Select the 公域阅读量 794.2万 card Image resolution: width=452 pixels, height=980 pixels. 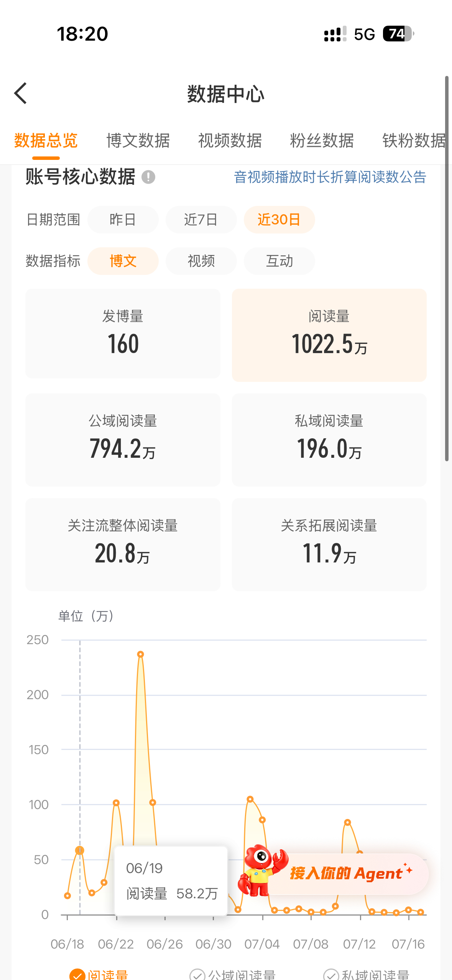click(123, 440)
